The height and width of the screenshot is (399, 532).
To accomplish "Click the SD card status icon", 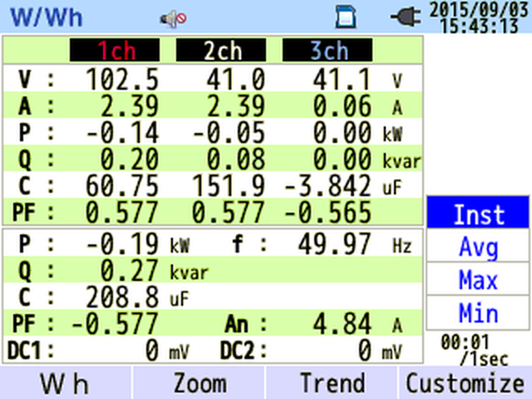I will point(346,17).
